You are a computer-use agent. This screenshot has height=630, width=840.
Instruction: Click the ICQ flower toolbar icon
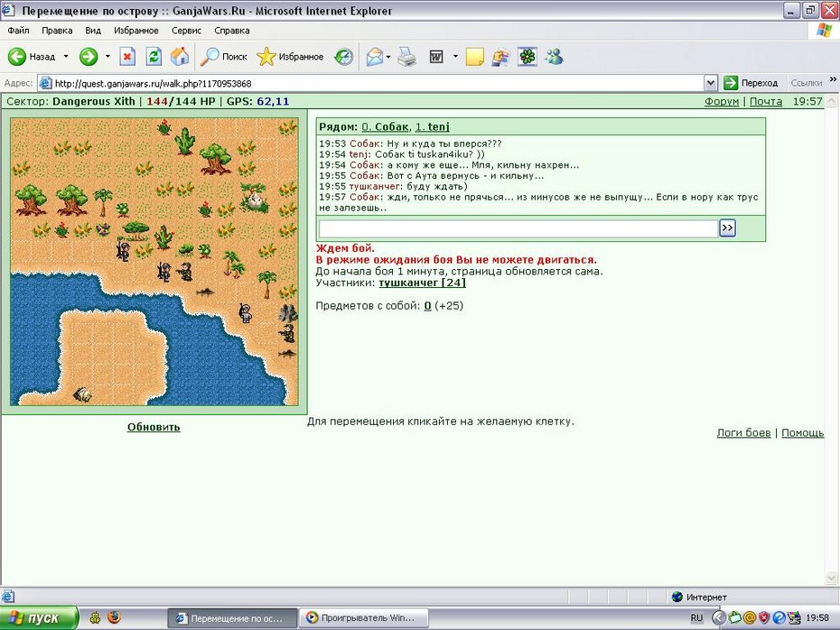click(527, 56)
